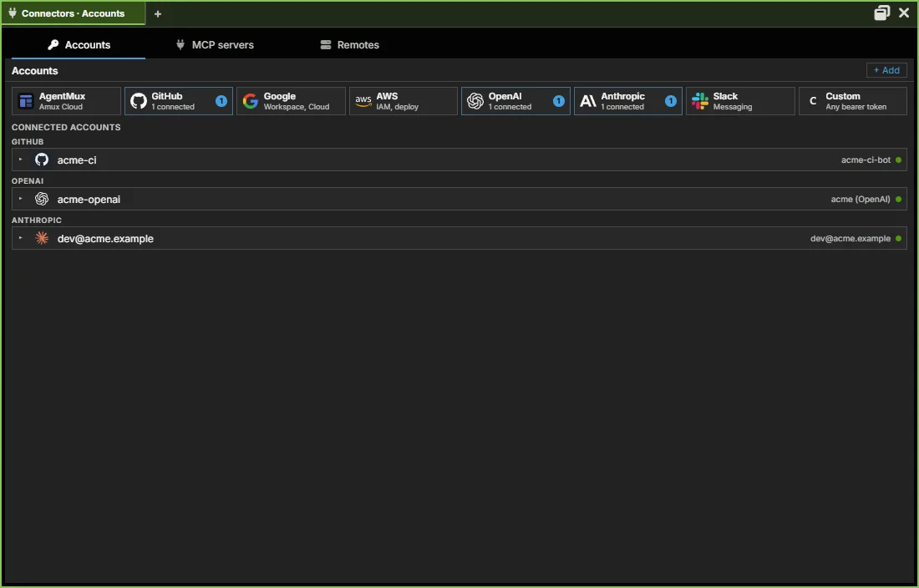Click green status dot on Anthropic account row
The width and height of the screenshot is (919, 588).
[898, 238]
